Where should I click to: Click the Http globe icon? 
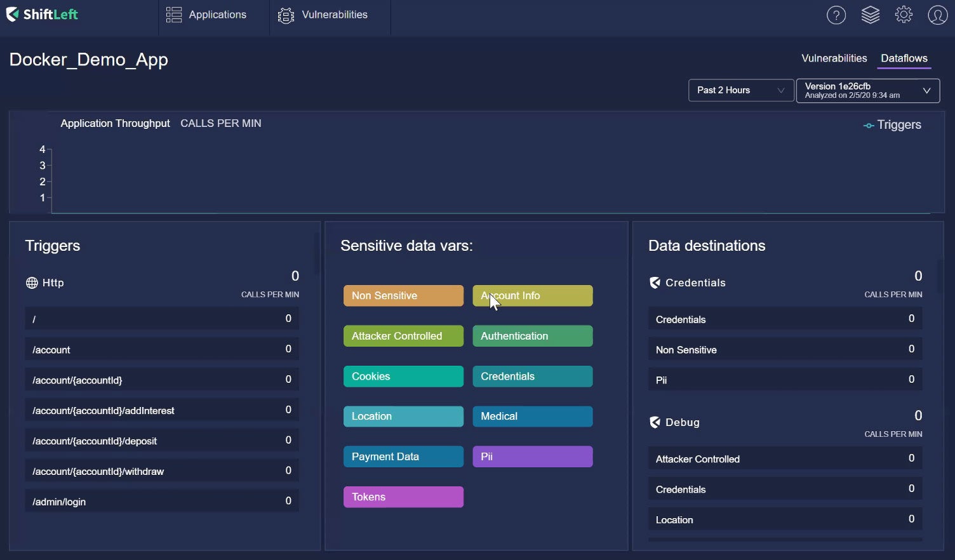pyautogui.click(x=32, y=283)
